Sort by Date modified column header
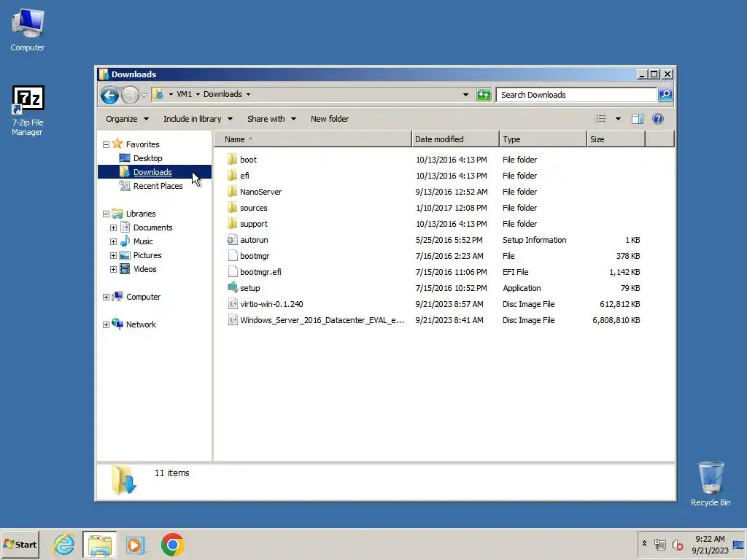The width and height of the screenshot is (747, 560). pos(455,139)
